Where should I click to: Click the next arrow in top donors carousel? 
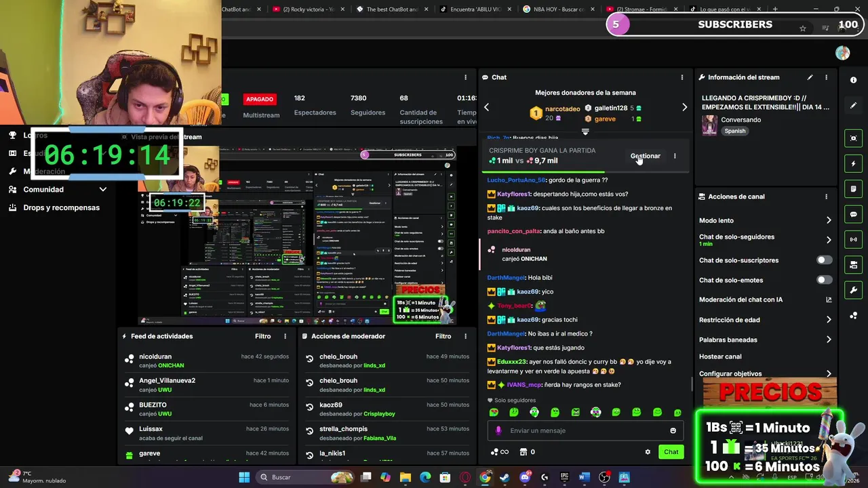pos(684,107)
